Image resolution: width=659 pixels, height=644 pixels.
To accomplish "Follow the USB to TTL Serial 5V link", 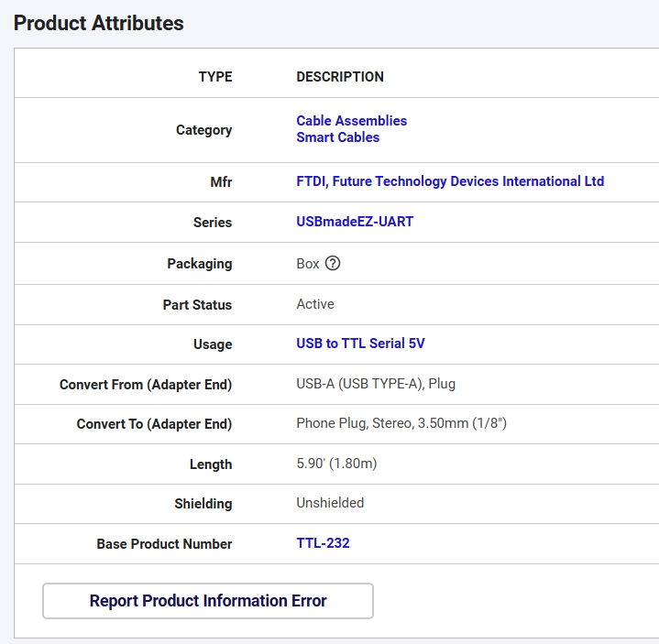I will point(360,344).
